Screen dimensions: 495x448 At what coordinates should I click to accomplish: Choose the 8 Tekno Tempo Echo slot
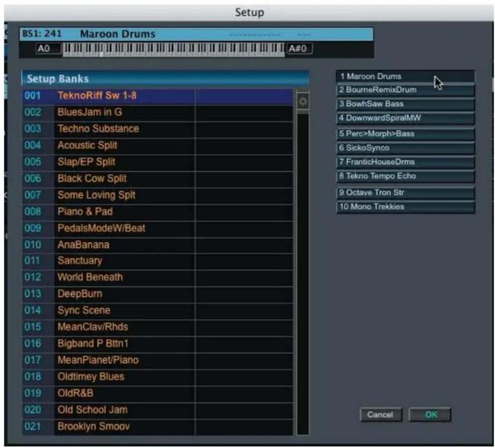pyautogui.click(x=405, y=176)
